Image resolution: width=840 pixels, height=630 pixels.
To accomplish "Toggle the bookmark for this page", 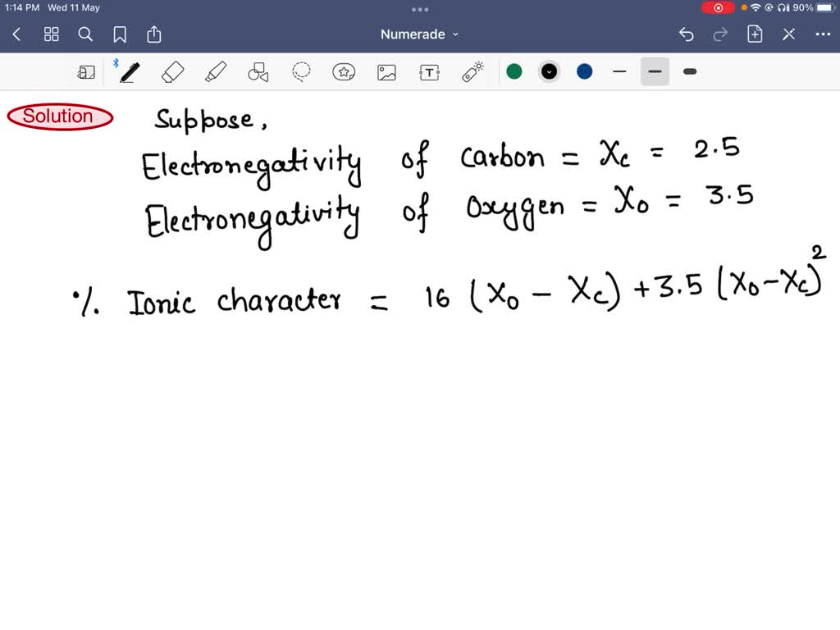I will [x=120, y=34].
